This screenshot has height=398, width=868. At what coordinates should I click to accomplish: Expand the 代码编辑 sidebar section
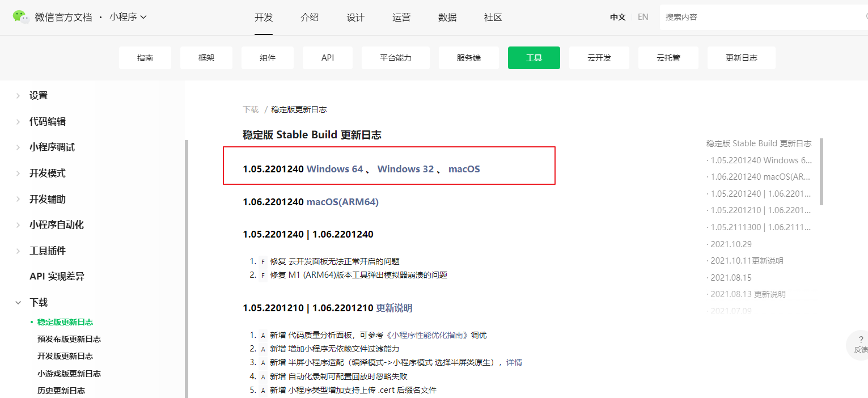pos(48,121)
